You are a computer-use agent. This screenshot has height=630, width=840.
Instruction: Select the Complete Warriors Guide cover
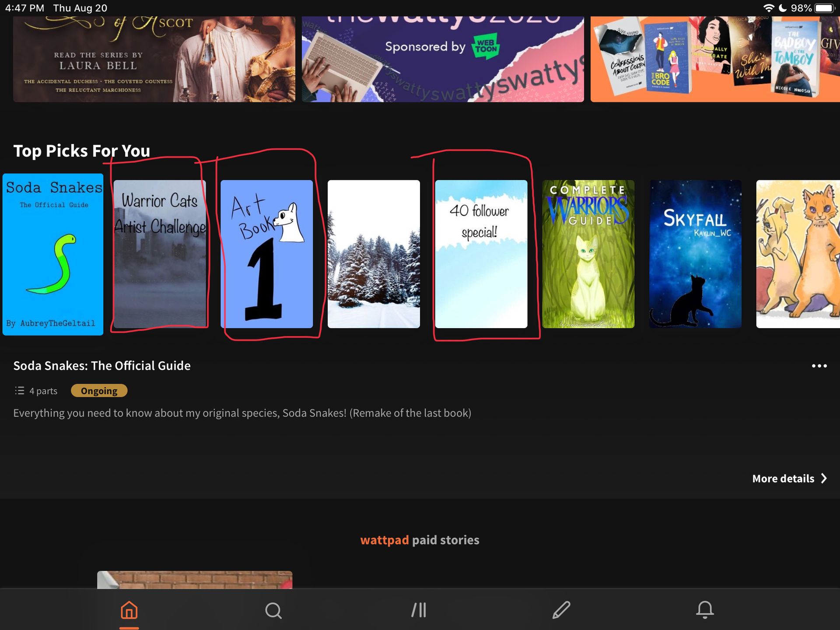click(x=588, y=254)
